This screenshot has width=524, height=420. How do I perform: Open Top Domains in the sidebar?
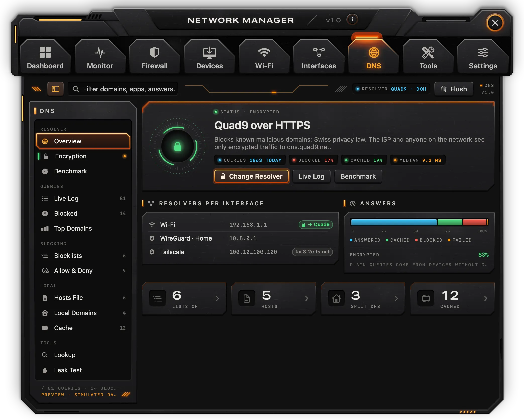pyautogui.click(x=83, y=228)
